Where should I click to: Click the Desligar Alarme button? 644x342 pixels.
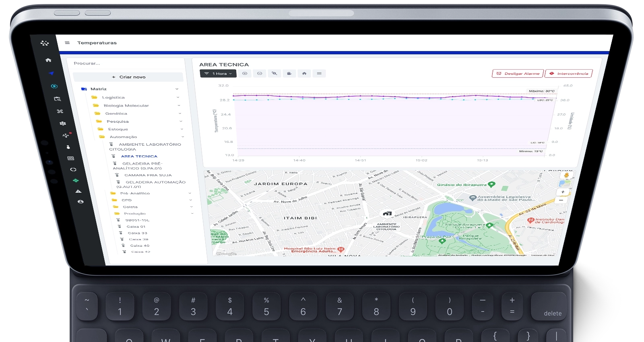(x=518, y=74)
